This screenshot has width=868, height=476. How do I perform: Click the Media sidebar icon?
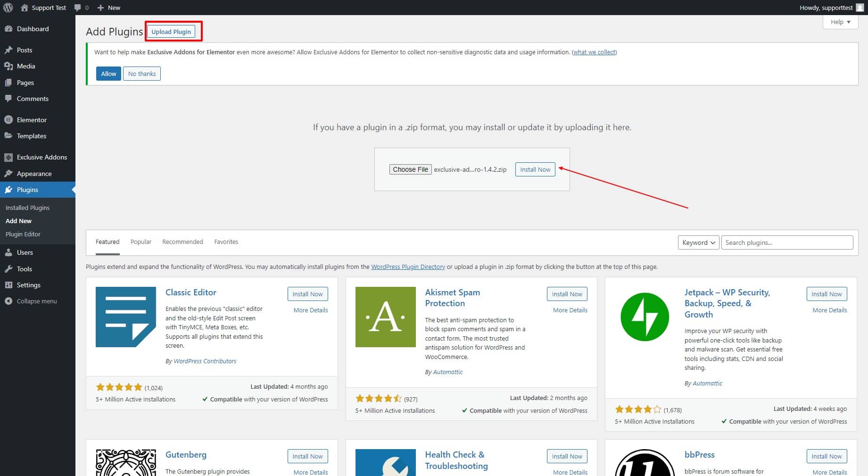point(8,66)
